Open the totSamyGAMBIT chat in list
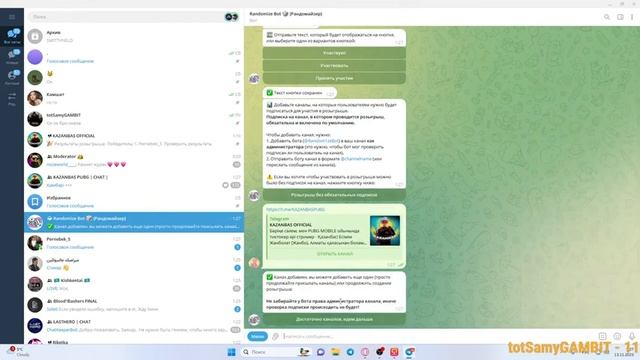640x360 pixels. coord(134,119)
